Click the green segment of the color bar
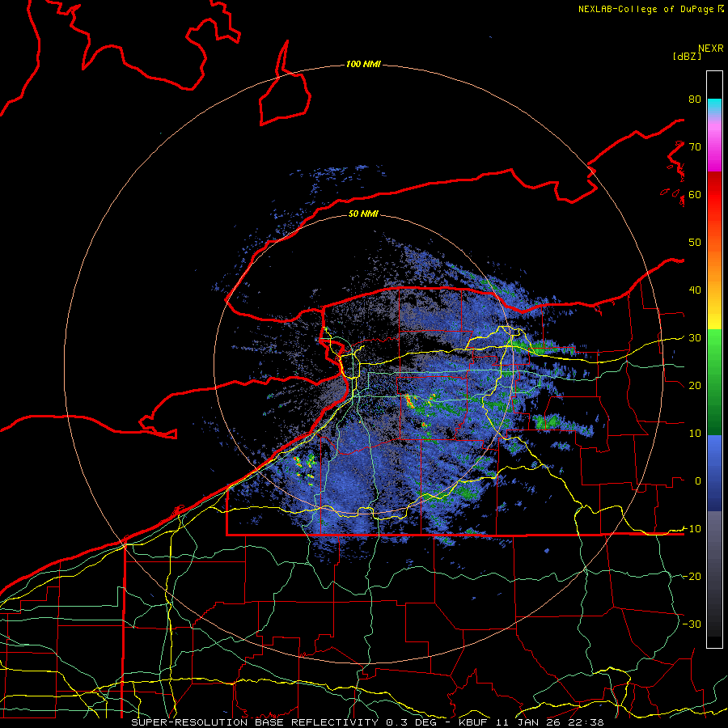Image resolution: width=728 pixels, height=728 pixels. [714, 382]
